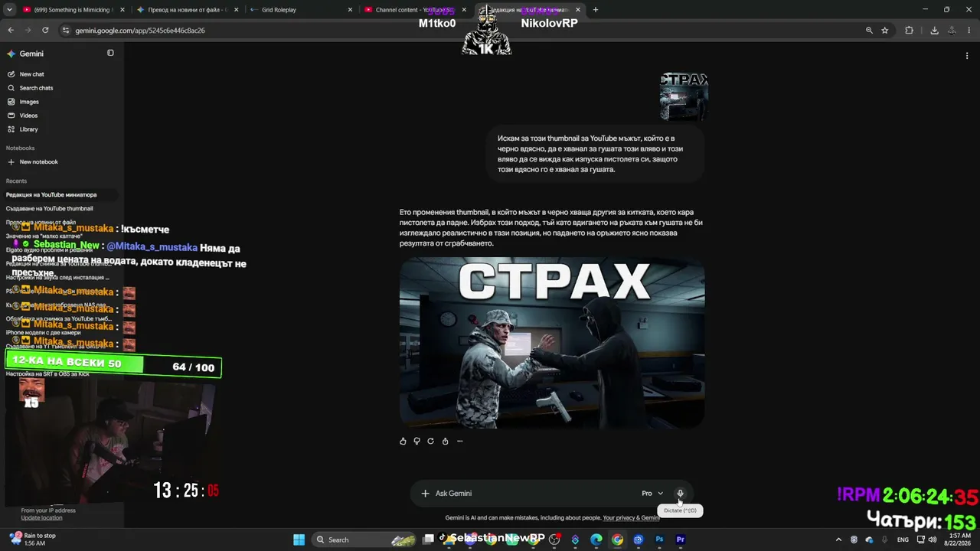
Task: Open Adobe Premiere Pro from the taskbar
Action: (x=680, y=540)
